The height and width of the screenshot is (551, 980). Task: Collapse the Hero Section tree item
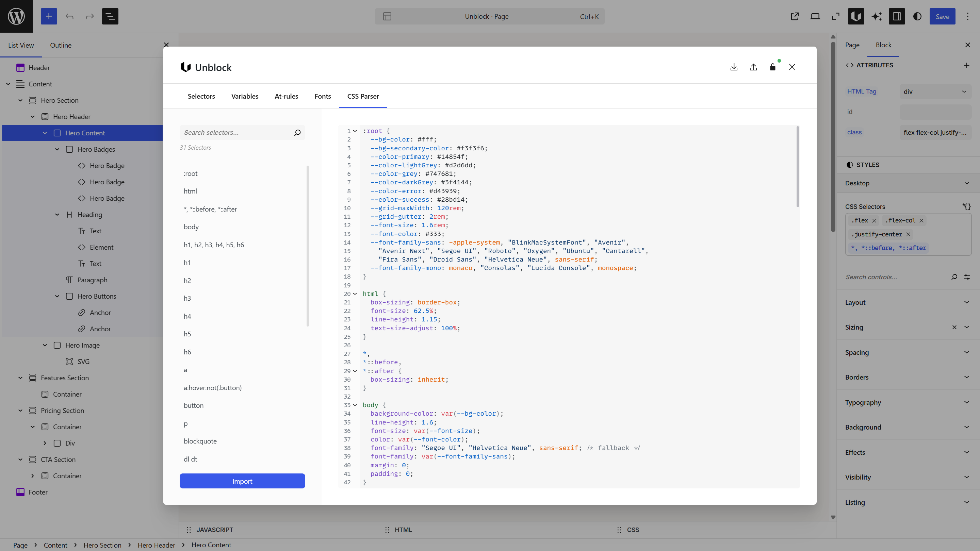point(20,100)
